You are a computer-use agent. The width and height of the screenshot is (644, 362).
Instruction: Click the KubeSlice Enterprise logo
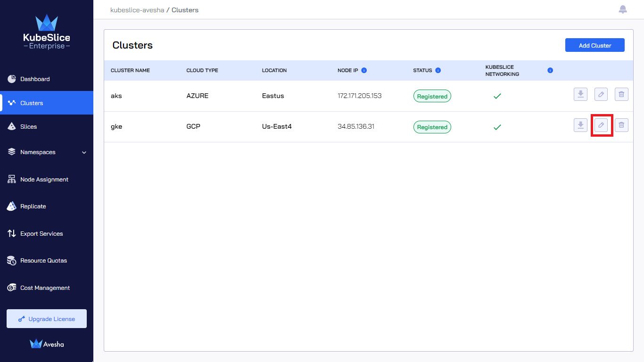tap(47, 32)
